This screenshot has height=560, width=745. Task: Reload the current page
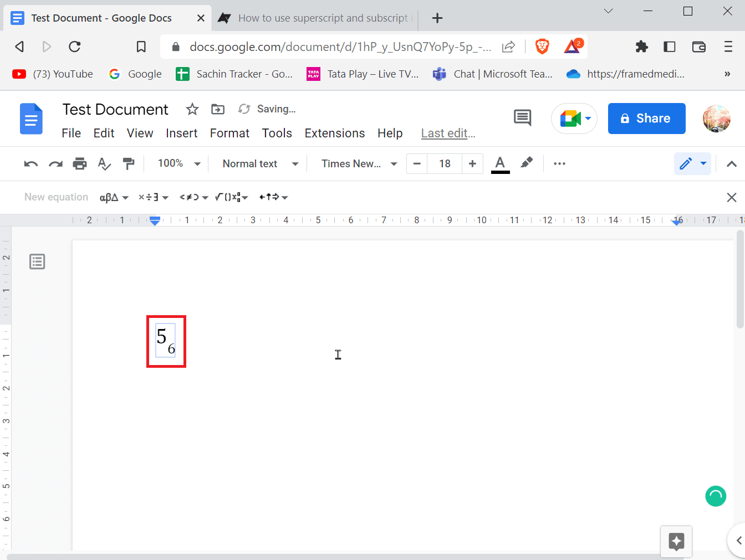[x=75, y=47]
